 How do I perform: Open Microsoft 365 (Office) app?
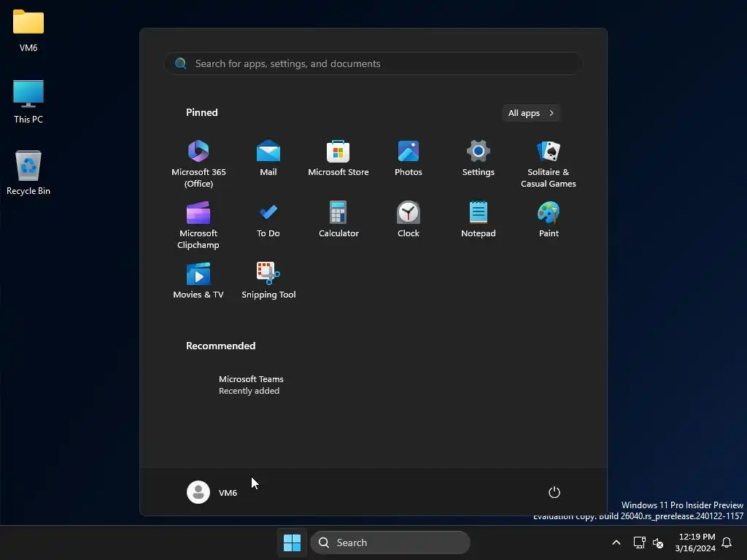tap(198, 163)
